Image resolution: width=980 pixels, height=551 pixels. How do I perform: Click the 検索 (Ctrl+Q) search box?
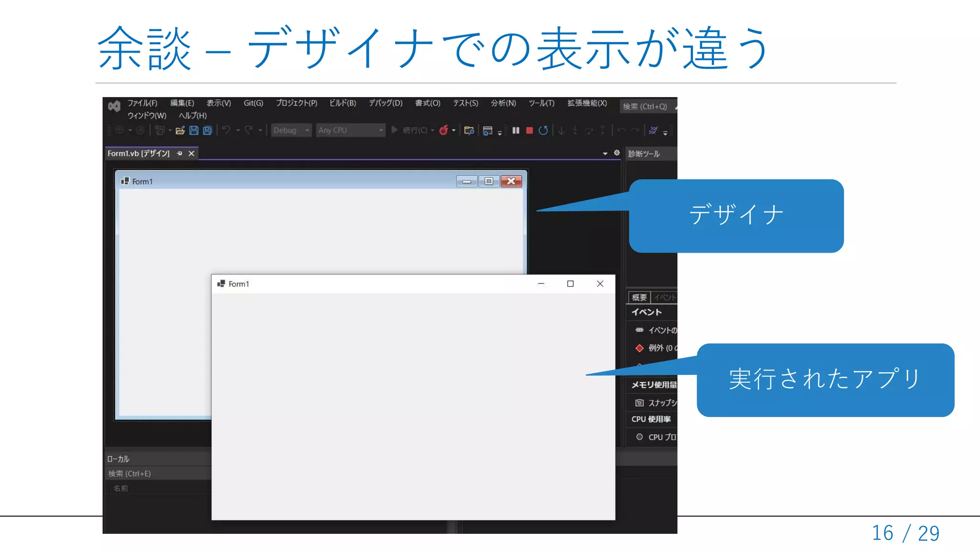tap(645, 106)
